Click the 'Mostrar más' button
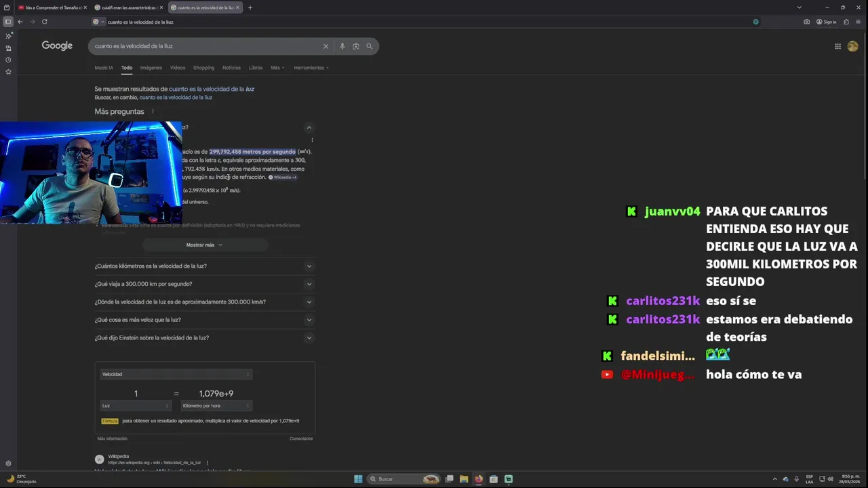Screen dimensions: 868x488 click(x=204, y=245)
